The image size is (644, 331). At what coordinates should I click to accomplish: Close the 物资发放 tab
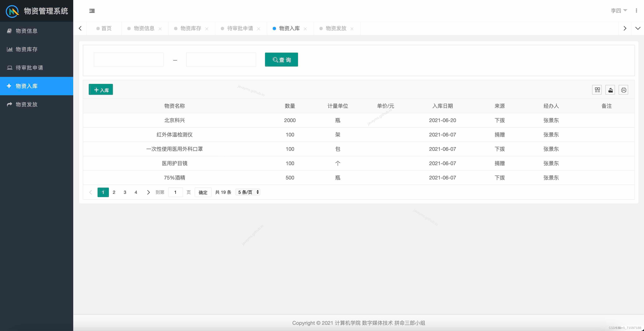[352, 29]
